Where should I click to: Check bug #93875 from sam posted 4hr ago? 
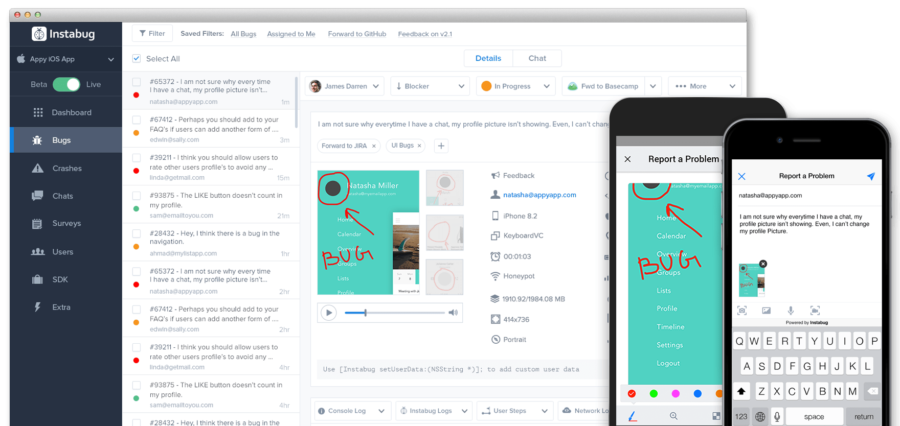click(136, 385)
